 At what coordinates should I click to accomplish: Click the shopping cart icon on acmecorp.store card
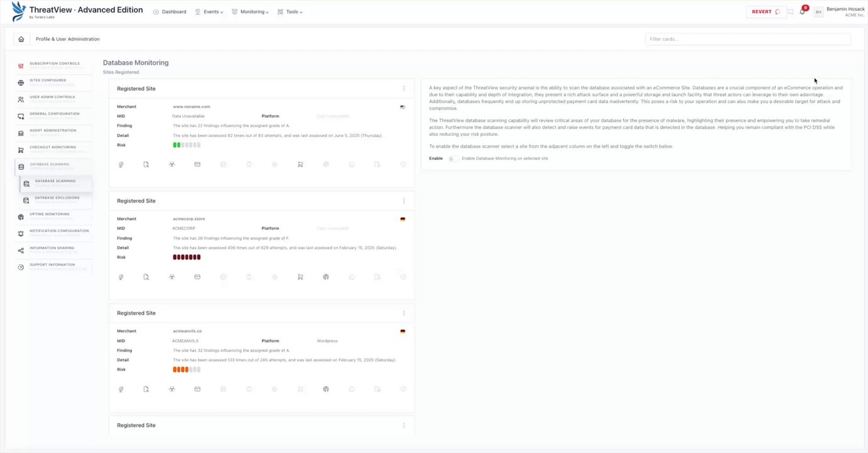(x=300, y=277)
